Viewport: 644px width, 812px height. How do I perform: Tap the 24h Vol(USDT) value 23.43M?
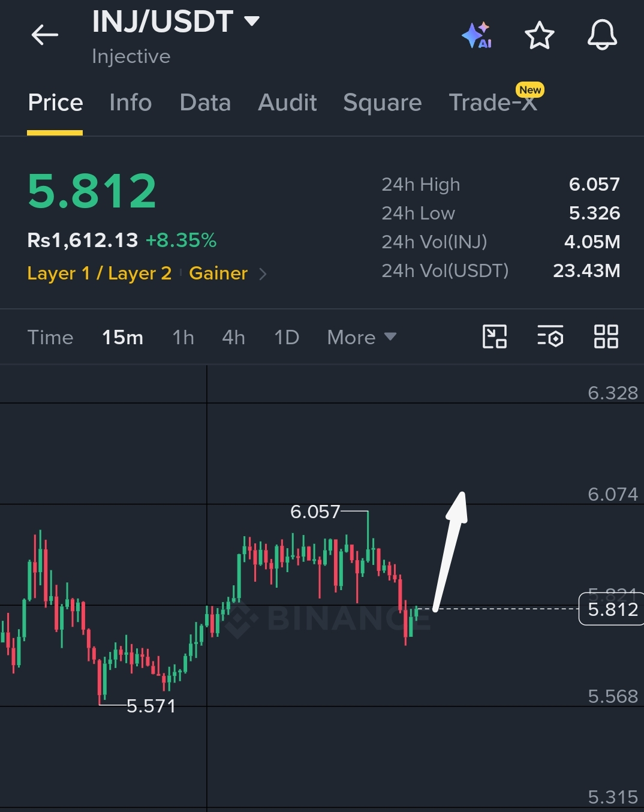(x=586, y=270)
